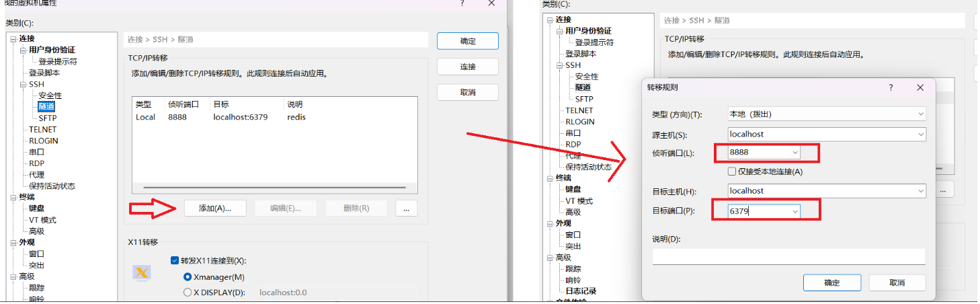
Task: Collapse the 外观 node in 虚拟机属性 tree
Action: click(13, 242)
